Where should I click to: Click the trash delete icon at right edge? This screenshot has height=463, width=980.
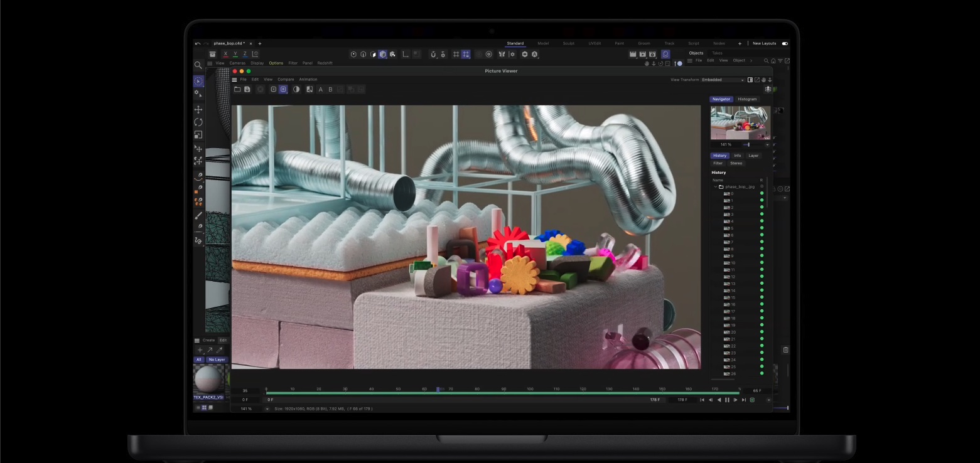click(785, 349)
